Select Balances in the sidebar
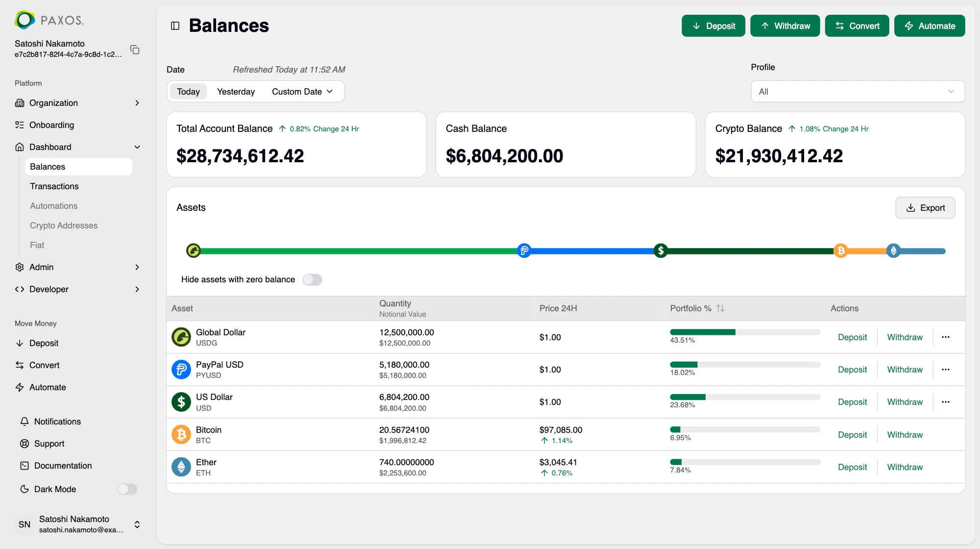Image resolution: width=980 pixels, height=549 pixels. [78, 167]
